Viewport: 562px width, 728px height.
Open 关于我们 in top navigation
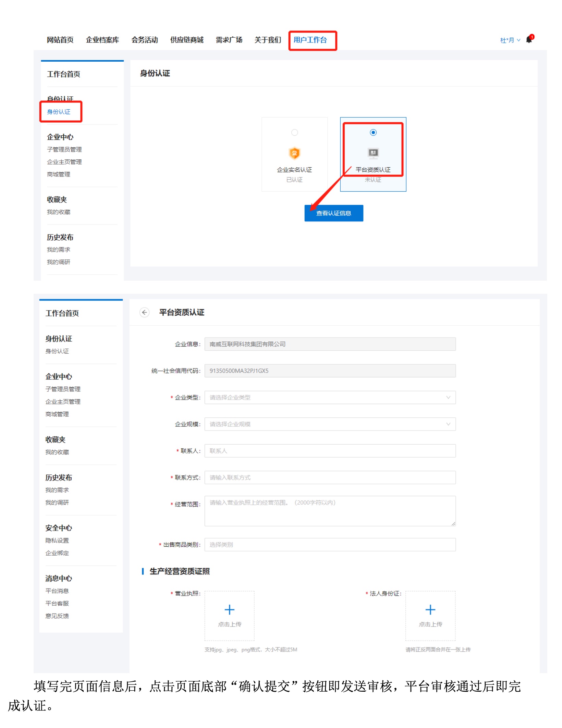(x=268, y=40)
